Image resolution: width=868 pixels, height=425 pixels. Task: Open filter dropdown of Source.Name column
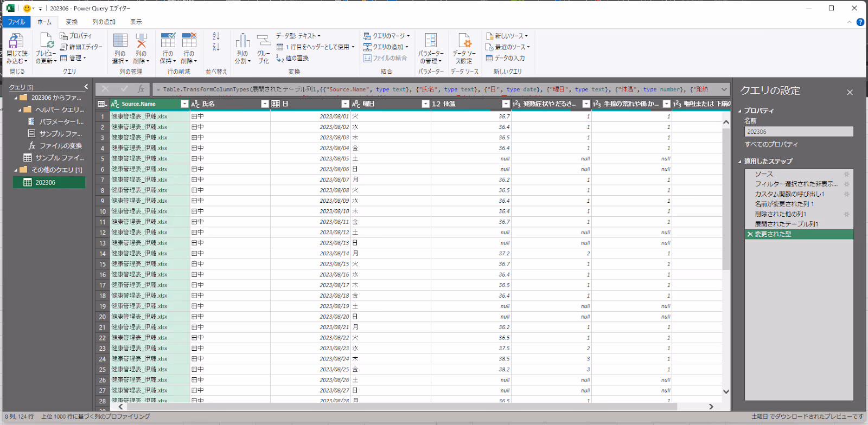(x=184, y=104)
